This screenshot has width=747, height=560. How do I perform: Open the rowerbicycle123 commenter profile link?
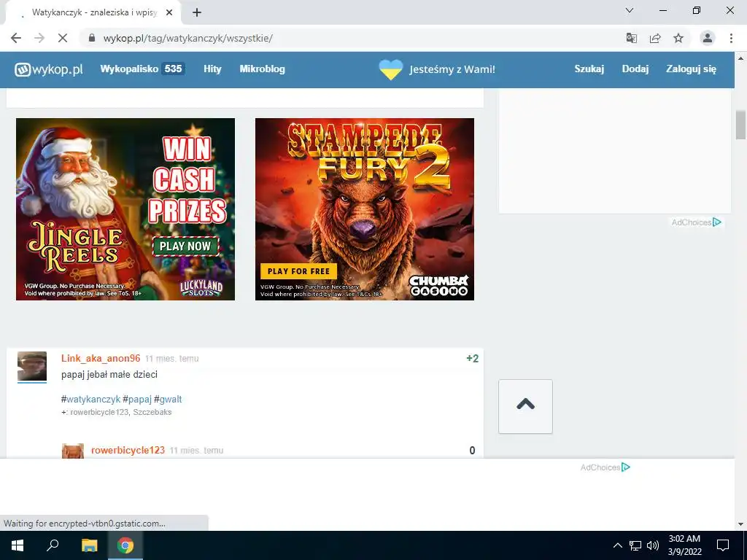(x=128, y=451)
